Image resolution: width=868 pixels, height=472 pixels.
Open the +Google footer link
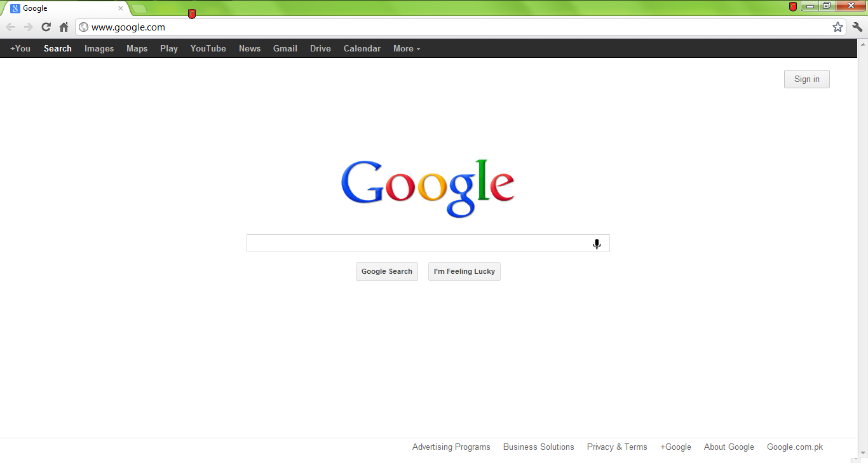click(675, 447)
